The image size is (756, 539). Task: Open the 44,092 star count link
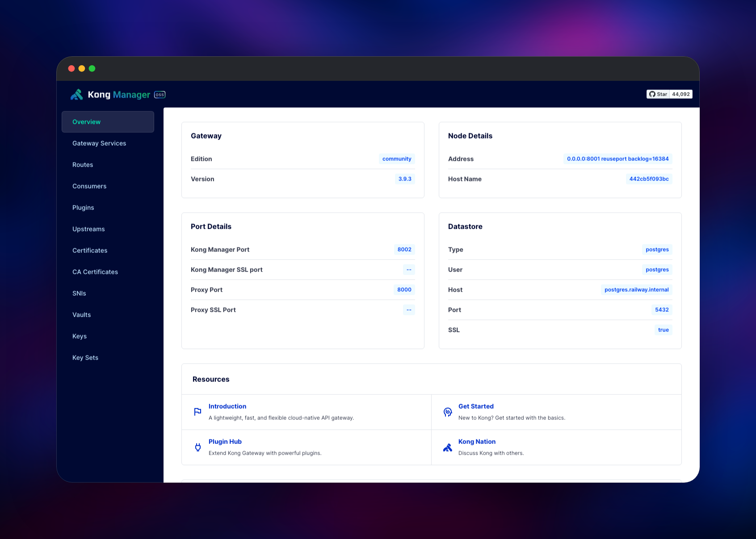pos(681,94)
